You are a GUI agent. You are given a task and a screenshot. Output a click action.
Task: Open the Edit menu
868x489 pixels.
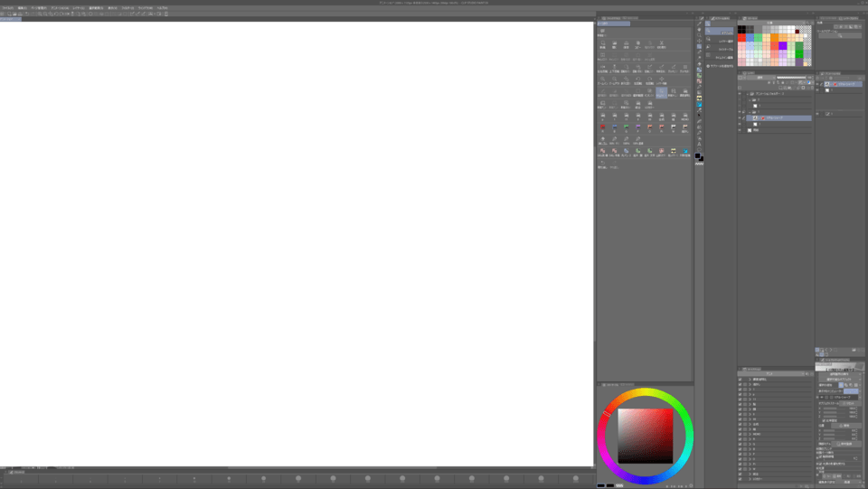(x=22, y=8)
